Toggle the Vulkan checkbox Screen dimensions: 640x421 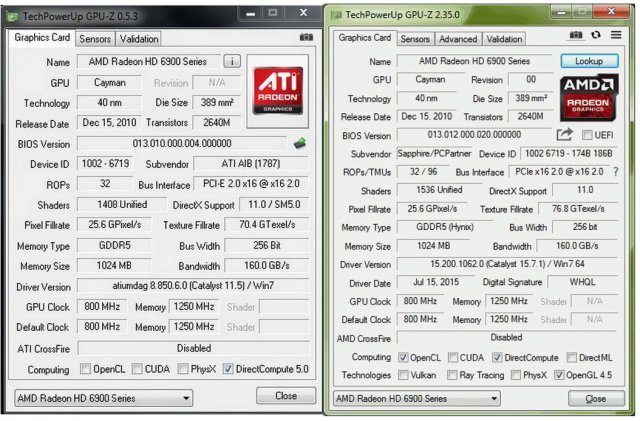tap(403, 374)
